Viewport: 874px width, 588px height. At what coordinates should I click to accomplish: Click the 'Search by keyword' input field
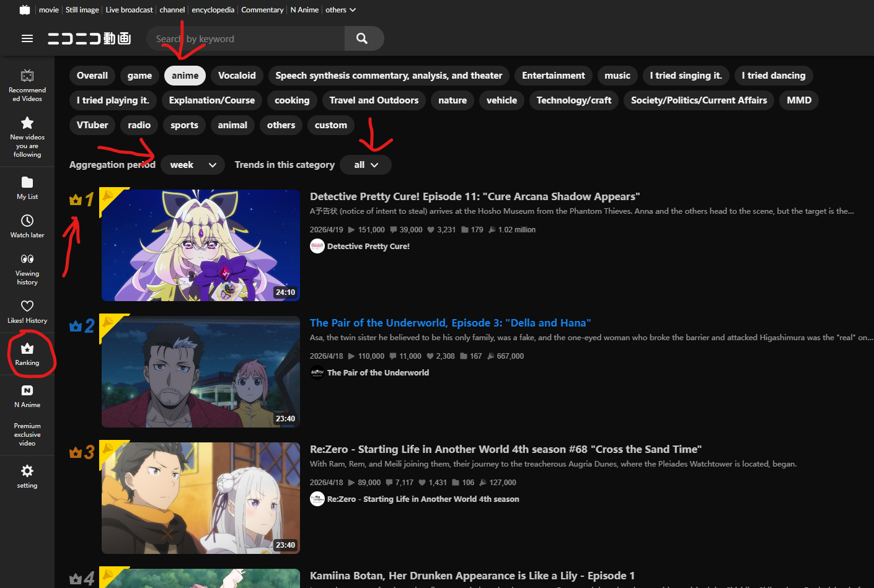coord(245,38)
